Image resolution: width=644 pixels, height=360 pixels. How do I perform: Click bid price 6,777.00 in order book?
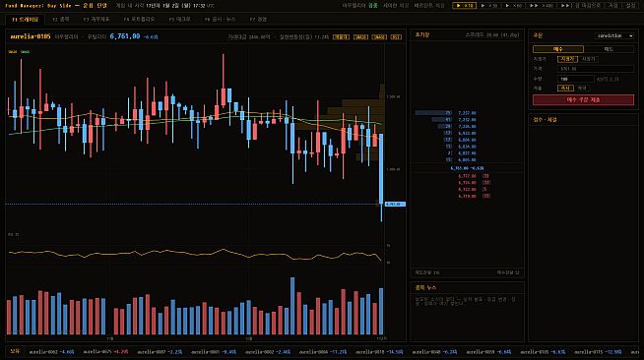[x=467, y=176]
